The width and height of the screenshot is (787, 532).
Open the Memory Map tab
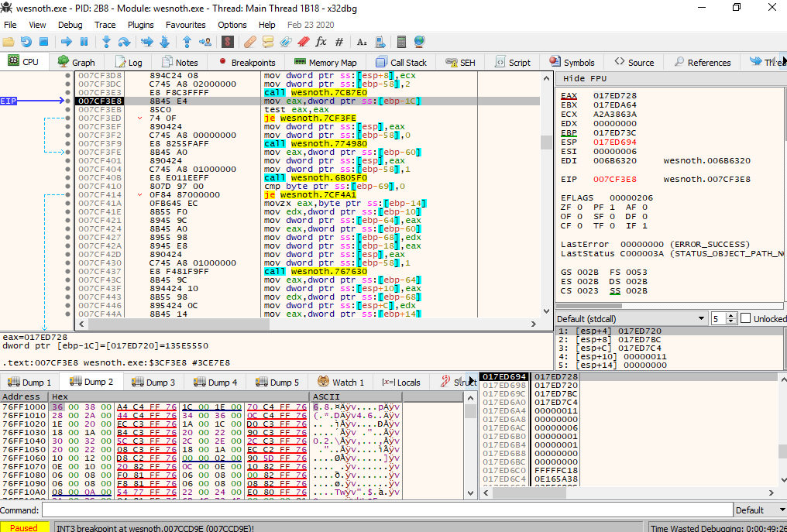(325, 62)
